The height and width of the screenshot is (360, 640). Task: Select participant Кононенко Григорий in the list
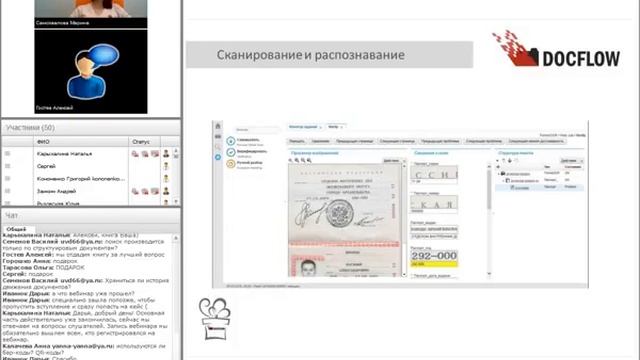(x=81, y=178)
